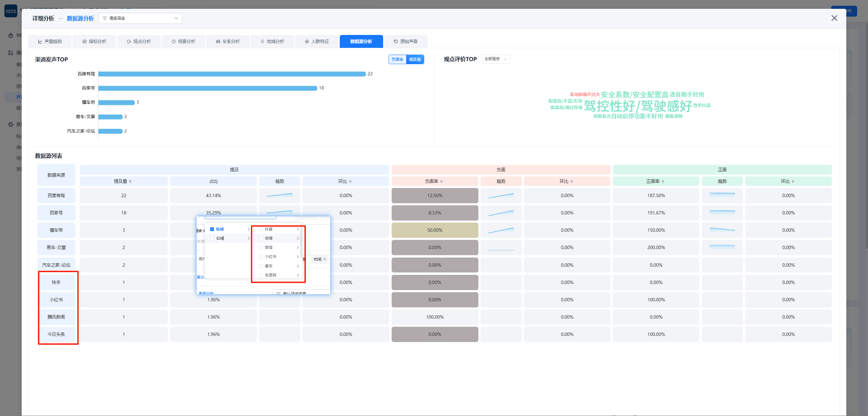Click the 百度有驾 bar in chart
The height and width of the screenshot is (416, 868).
[232, 74]
